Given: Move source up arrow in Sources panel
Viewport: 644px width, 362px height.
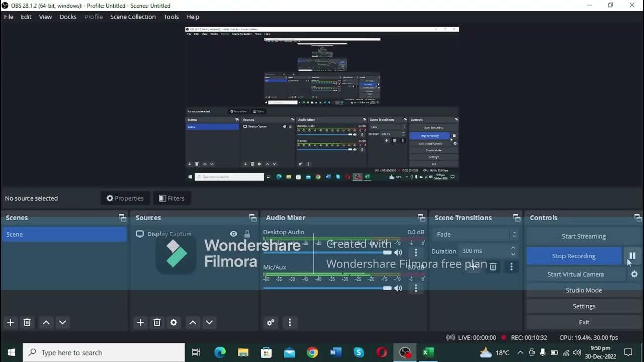Looking at the screenshot, I should click(193, 322).
